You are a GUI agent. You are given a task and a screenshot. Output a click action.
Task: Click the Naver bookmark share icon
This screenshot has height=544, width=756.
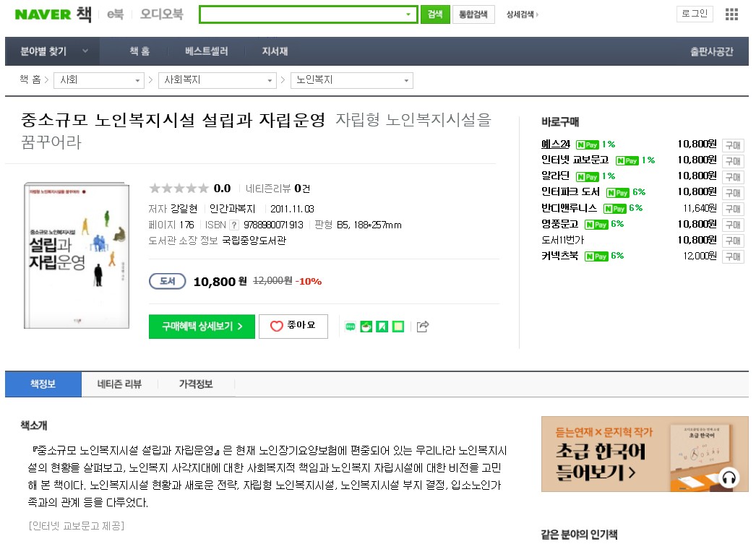tap(382, 327)
